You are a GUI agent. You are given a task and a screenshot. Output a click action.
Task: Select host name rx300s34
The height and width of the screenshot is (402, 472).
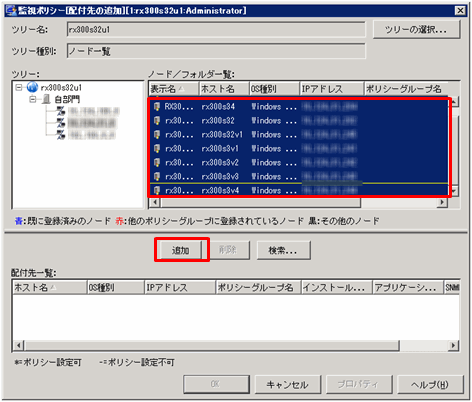point(218,107)
